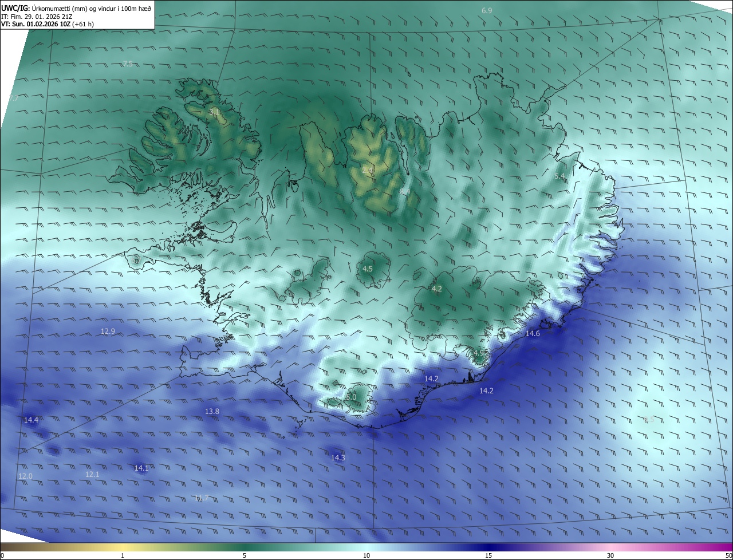Select the valid time line 'VT: Sun. 01.02.2026 10Z (+61 h)'
The image size is (733, 560).
click(48, 24)
